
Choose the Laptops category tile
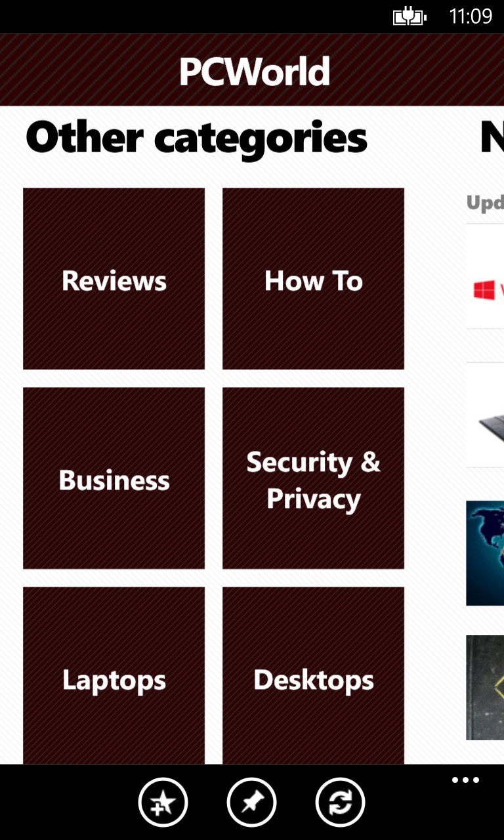click(x=114, y=676)
